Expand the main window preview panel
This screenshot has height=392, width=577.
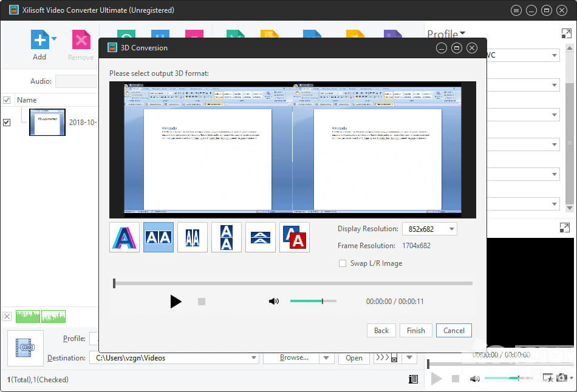[x=564, y=228]
